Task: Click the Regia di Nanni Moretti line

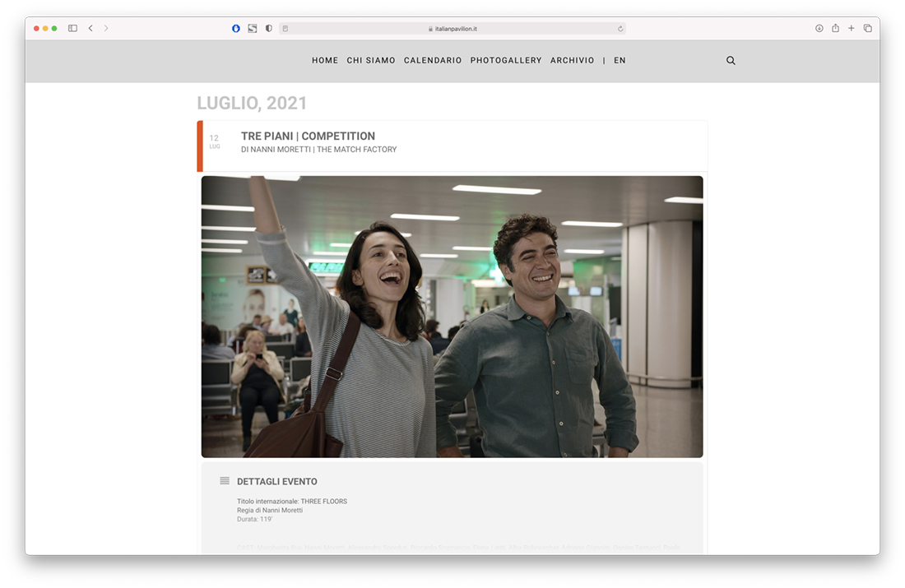Action: tap(270, 510)
